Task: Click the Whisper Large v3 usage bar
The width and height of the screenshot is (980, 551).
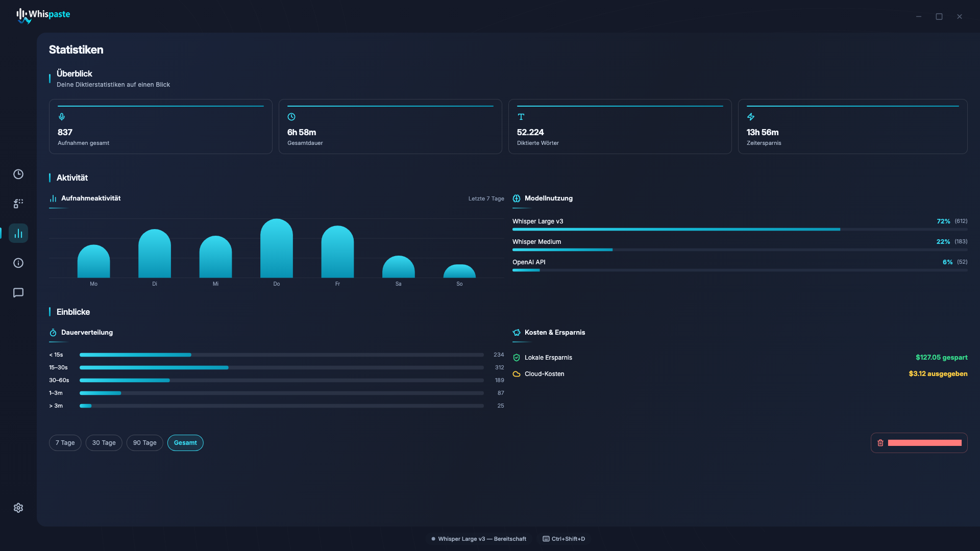Action: tap(740, 230)
